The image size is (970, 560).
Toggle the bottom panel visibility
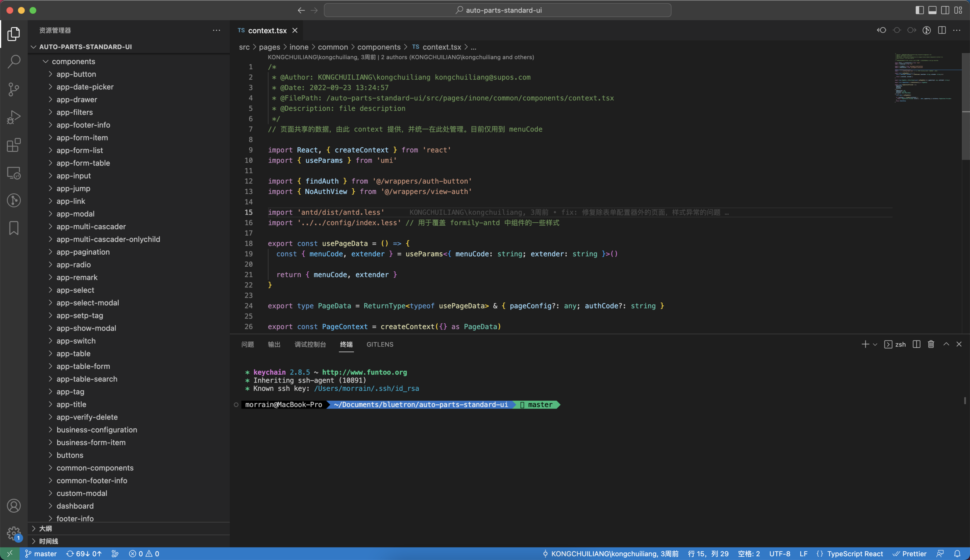pos(932,10)
